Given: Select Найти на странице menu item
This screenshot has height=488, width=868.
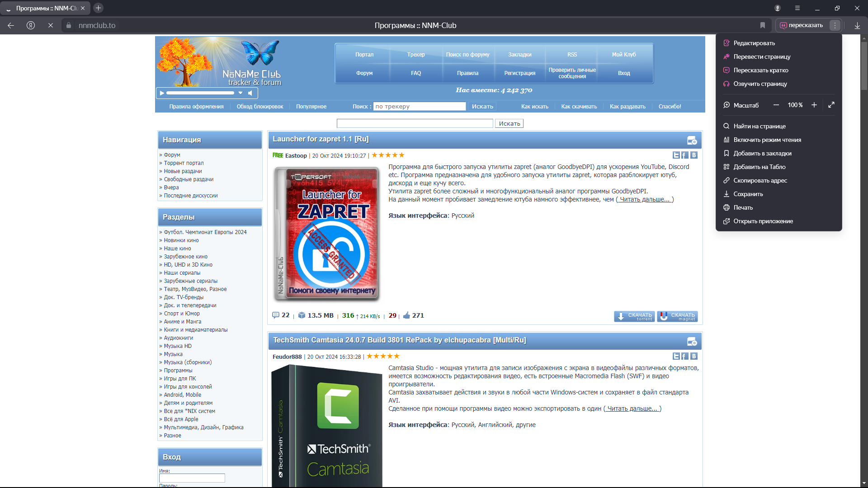Looking at the screenshot, I should 778,126.
